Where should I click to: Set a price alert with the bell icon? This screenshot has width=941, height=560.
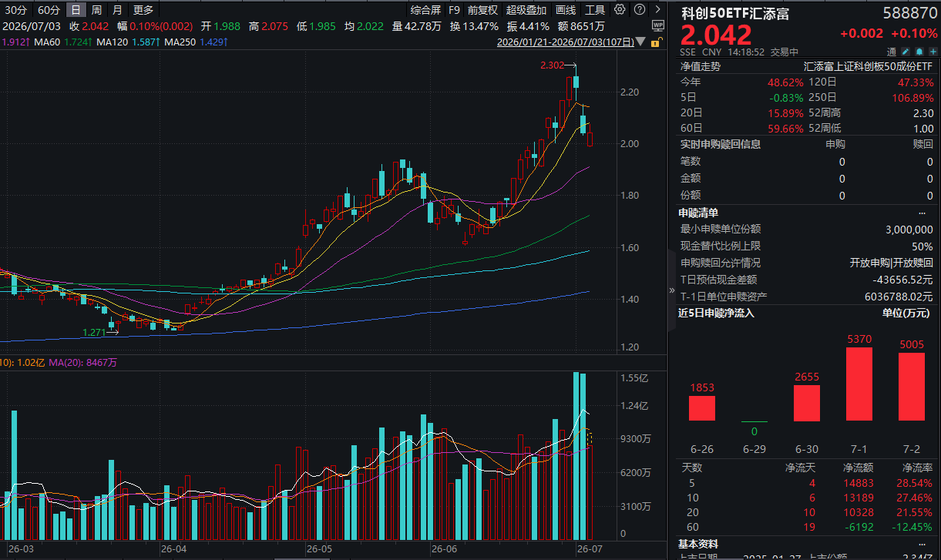click(919, 52)
